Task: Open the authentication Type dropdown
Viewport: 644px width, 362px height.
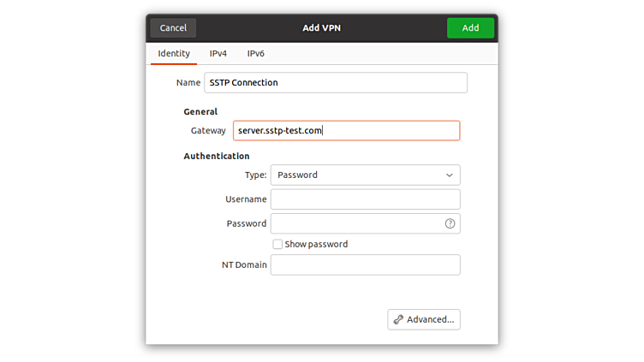Action: (365, 175)
